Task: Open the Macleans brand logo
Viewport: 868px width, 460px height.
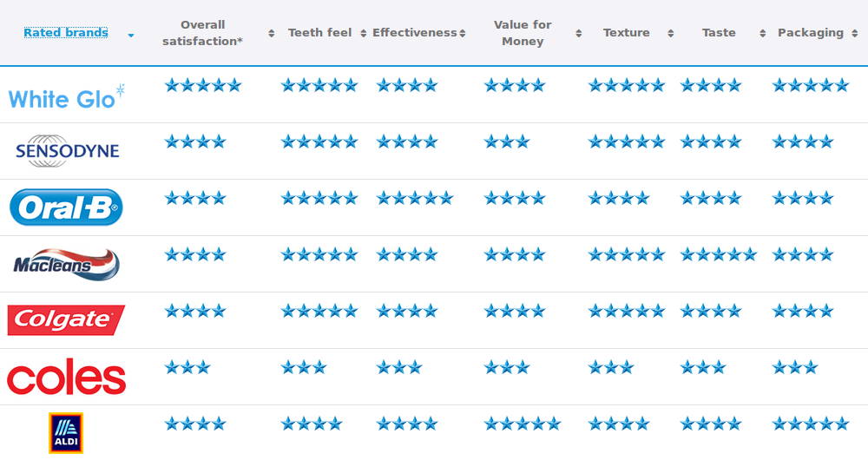Action: pyautogui.click(x=67, y=264)
